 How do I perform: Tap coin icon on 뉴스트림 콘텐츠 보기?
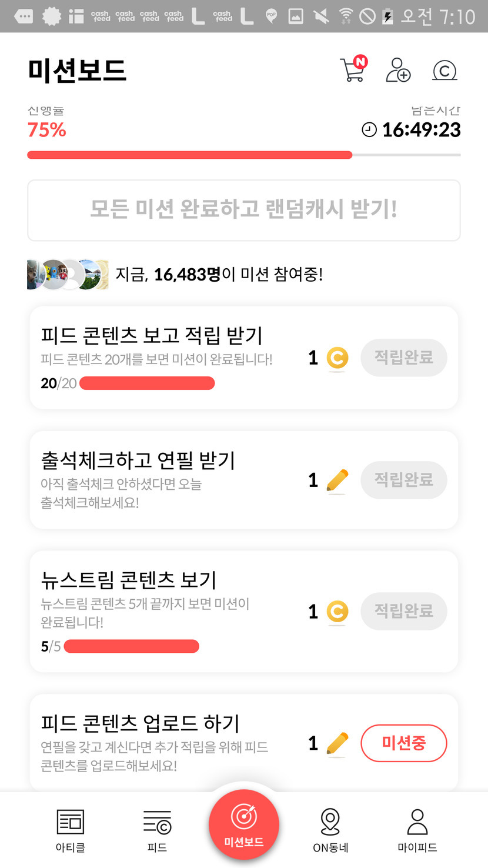337,612
